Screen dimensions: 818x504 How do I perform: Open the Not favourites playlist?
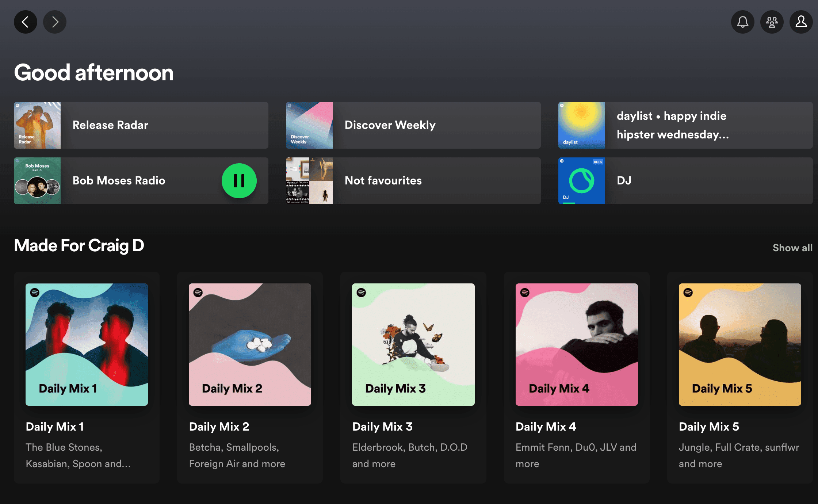413,180
